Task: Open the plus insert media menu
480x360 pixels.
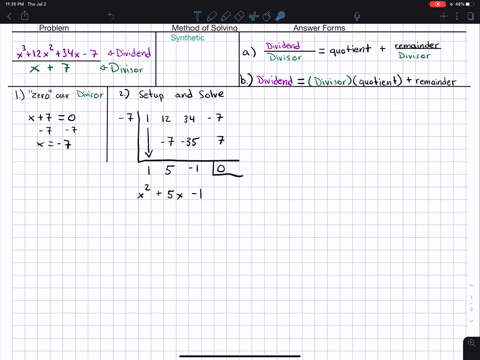Action: click(444, 16)
